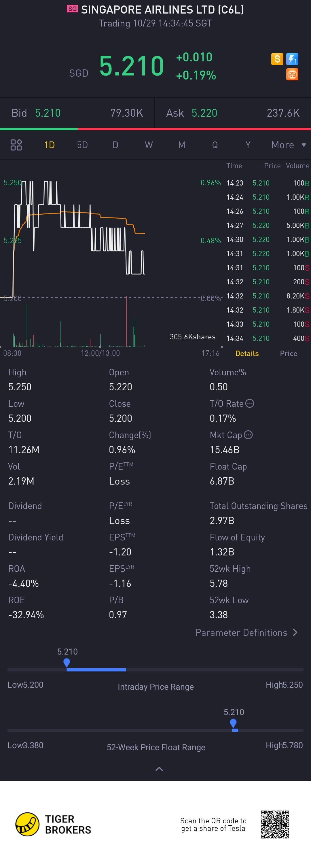Open Parameter Definitions chevron
This screenshot has width=311, height=868.
[295, 632]
